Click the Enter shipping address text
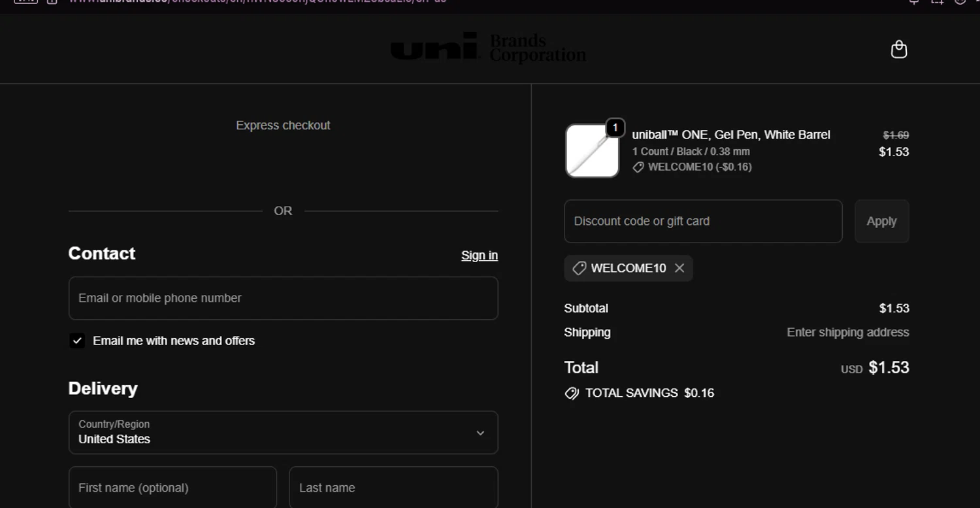Viewport: 980px width, 508px height. tap(848, 332)
